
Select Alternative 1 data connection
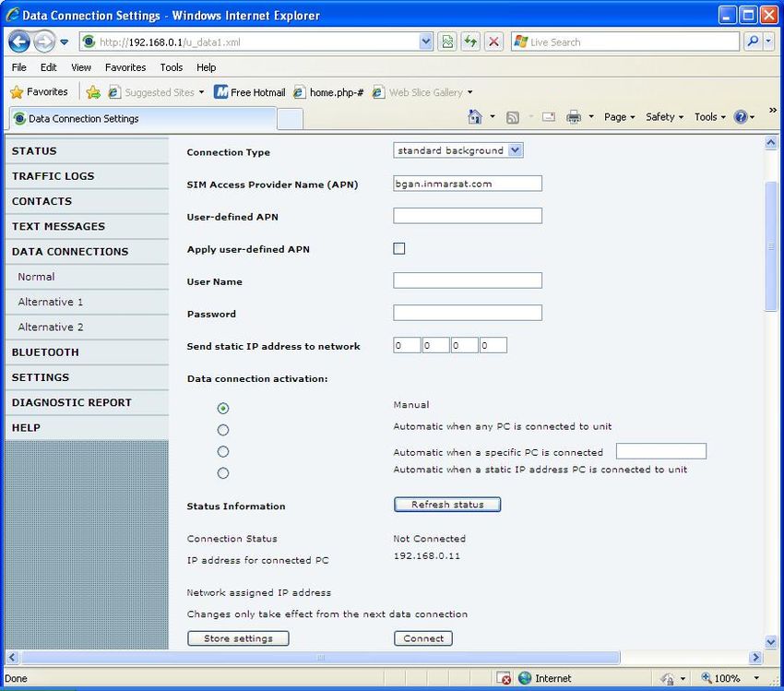point(87,302)
